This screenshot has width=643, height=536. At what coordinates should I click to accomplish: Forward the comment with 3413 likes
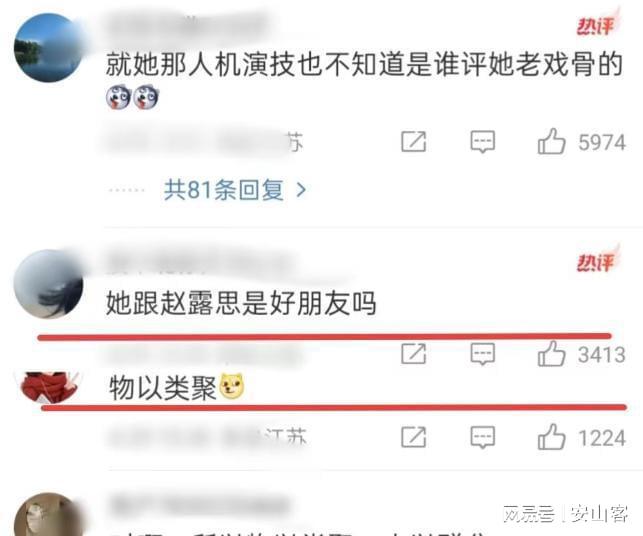413,354
